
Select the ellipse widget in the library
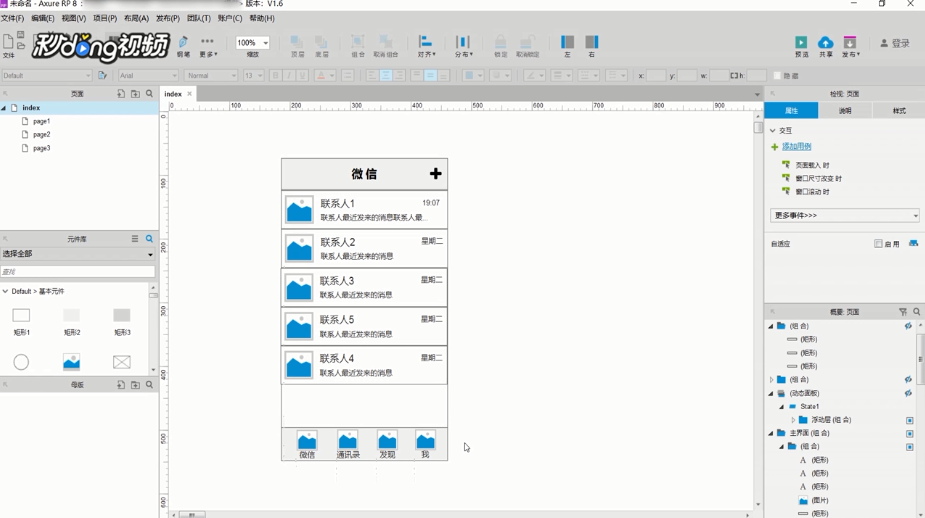21,362
